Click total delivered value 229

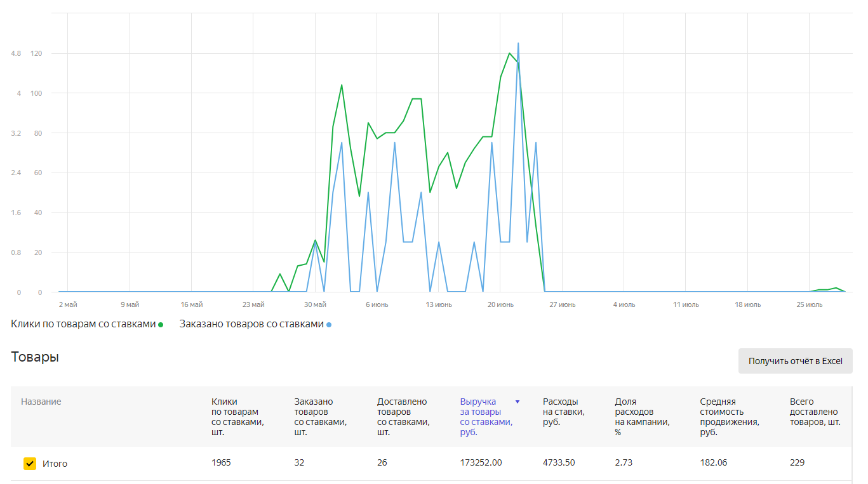[x=797, y=462]
